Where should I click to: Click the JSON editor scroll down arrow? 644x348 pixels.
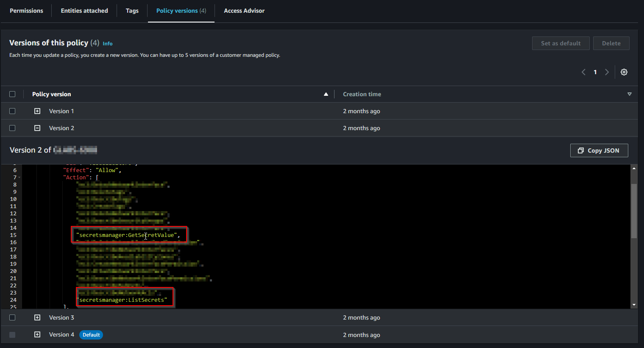(x=634, y=305)
